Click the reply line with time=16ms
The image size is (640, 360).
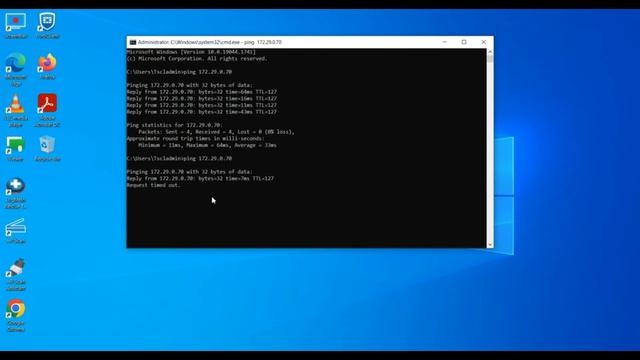tap(202, 98)
